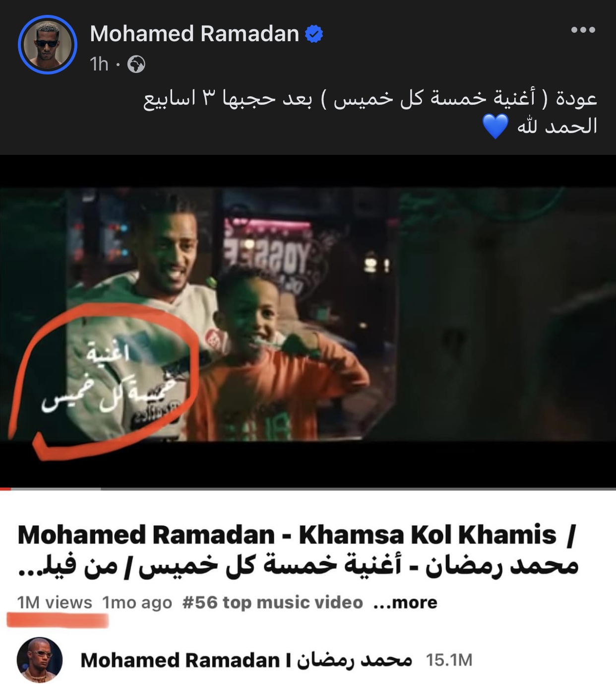Open the Arabic post caption text
616x684 pixels.
pos(370,113)
